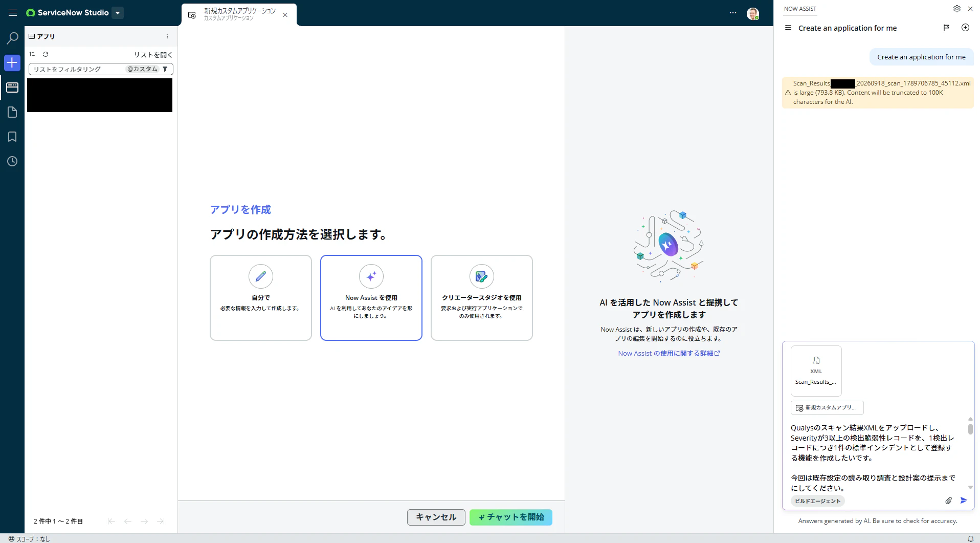Close the 新規カスタムアプリケーション tab
This screenshot has width=980, height=543.
285,15
